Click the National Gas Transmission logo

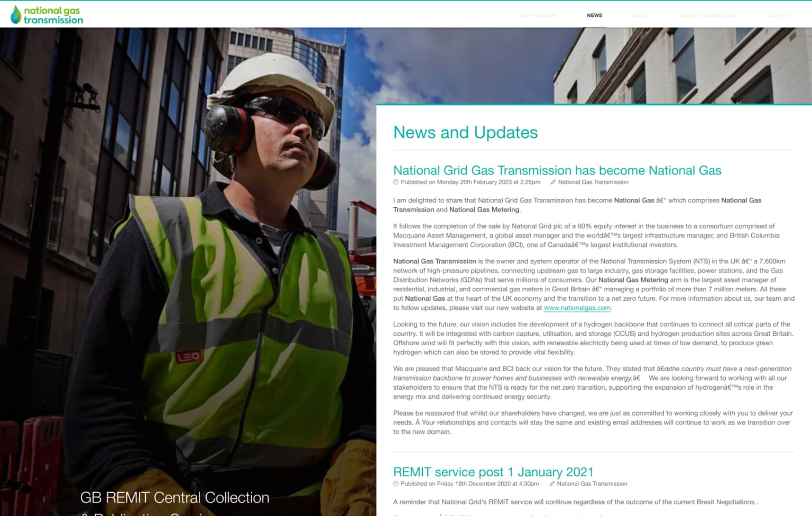47,15
